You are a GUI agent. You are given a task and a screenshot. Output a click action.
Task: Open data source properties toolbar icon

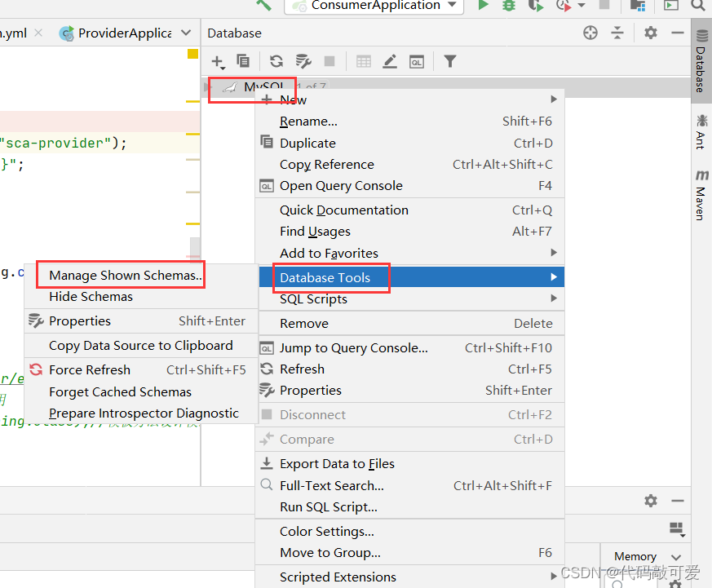click(x=303, y=61)
